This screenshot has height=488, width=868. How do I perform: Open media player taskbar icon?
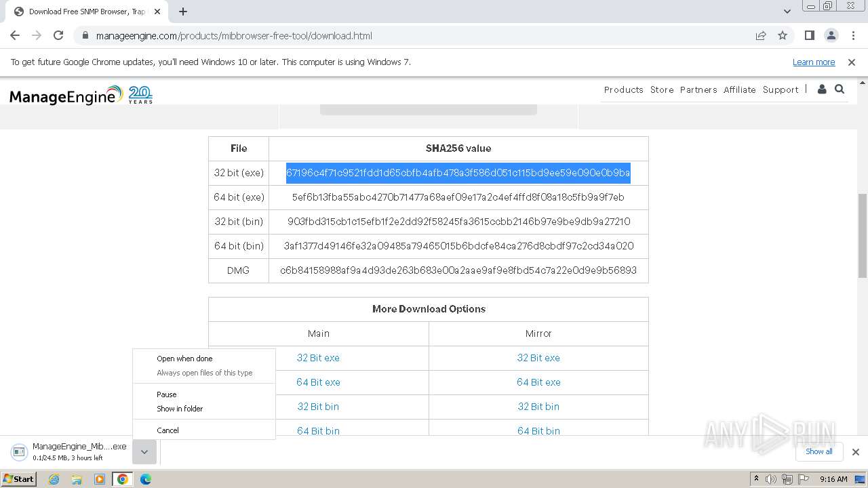pyautogui.click(x=100, y=479)
